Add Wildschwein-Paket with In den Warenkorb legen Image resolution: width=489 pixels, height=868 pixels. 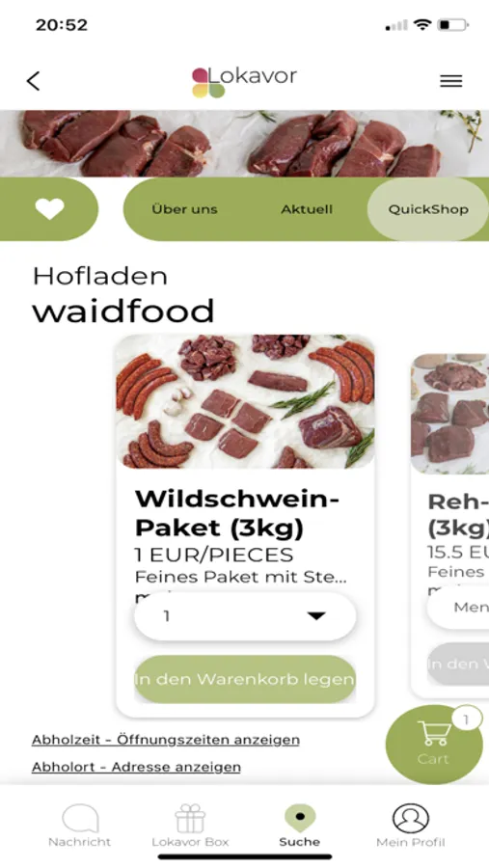coord(245,679)
